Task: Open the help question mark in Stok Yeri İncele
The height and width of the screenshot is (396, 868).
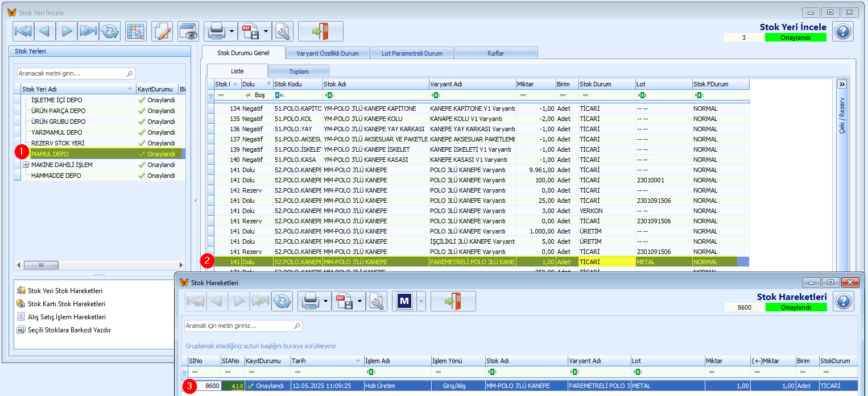Action: [x=843, y=31]
